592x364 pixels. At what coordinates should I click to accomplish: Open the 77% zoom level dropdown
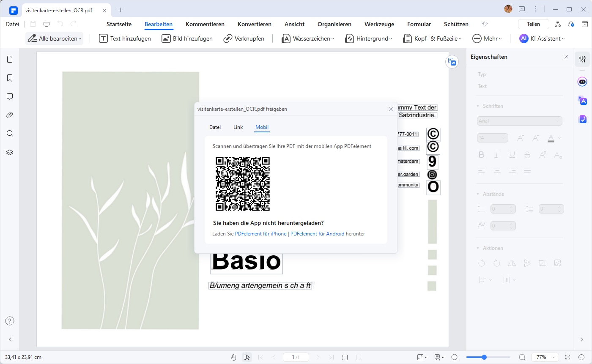pos(545,357)
